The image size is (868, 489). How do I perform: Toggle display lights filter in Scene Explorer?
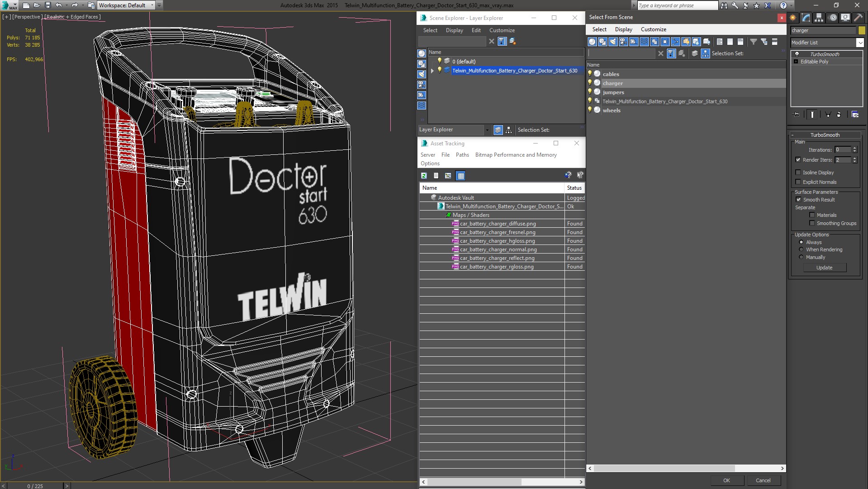pyautogui.click(x=422, y=74)
